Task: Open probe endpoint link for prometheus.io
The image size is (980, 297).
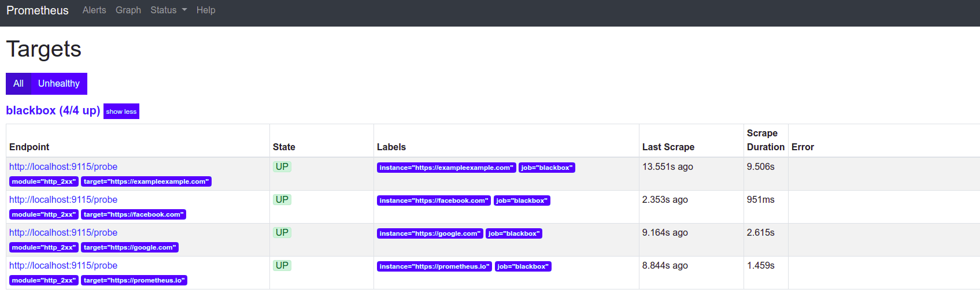Action: (63, 265)
